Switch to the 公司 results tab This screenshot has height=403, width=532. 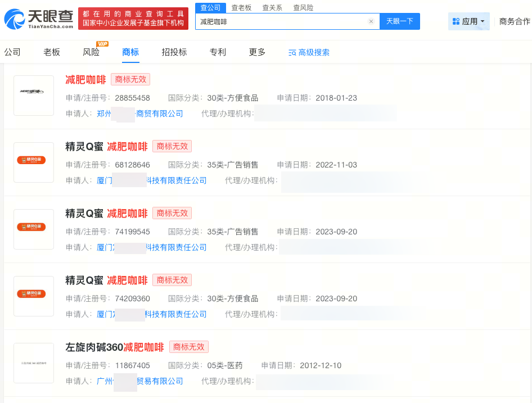[12, 52]
